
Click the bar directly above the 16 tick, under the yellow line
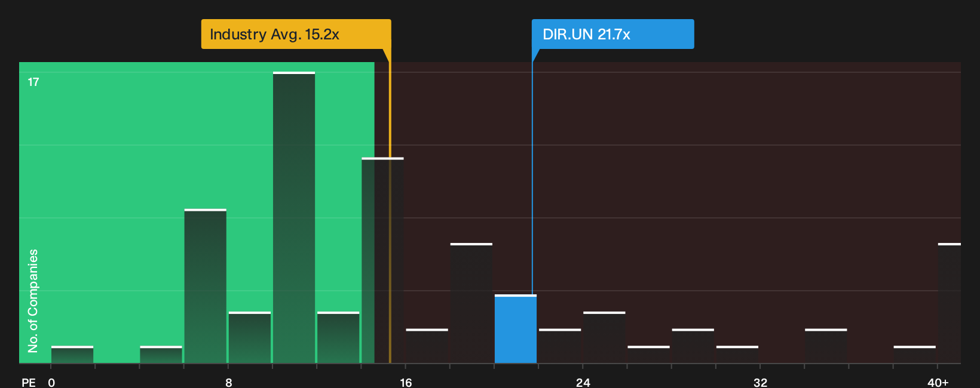pos(383,260)
